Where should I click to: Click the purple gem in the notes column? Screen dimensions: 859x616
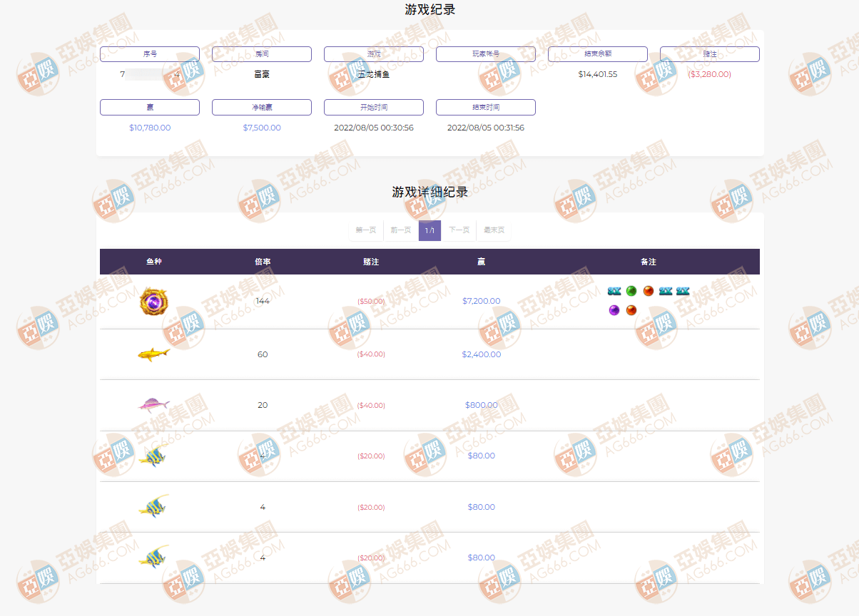tap(614, 310)
